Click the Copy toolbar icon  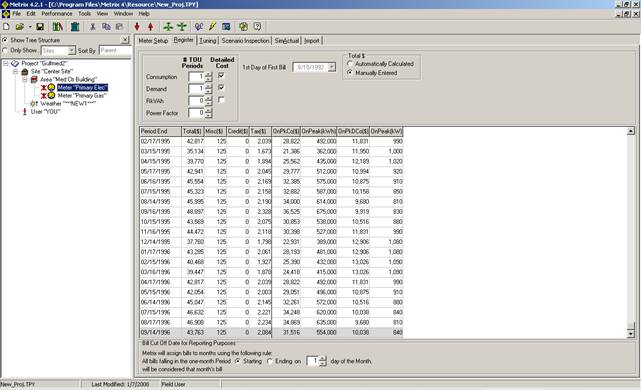point(106,27)
